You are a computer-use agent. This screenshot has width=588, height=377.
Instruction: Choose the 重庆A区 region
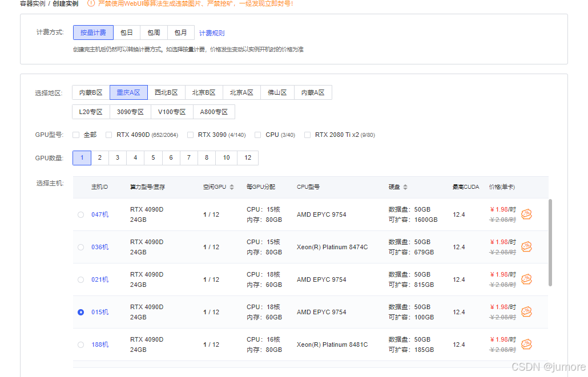click(x=128, y=92)
